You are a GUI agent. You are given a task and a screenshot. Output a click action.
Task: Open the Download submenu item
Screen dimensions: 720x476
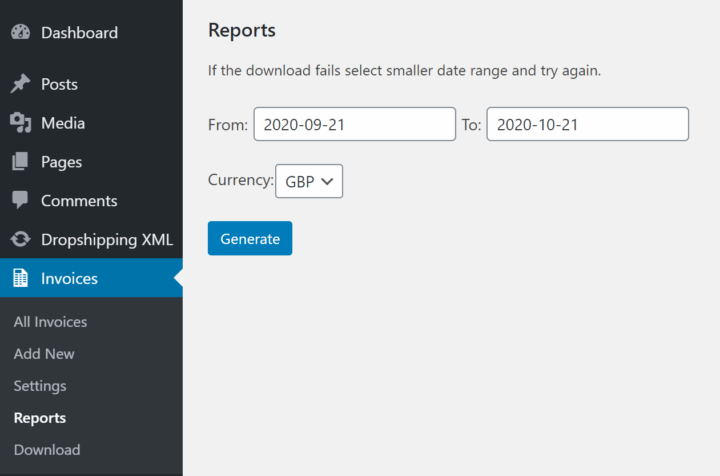pyautogui.click(x=47, y=450)
